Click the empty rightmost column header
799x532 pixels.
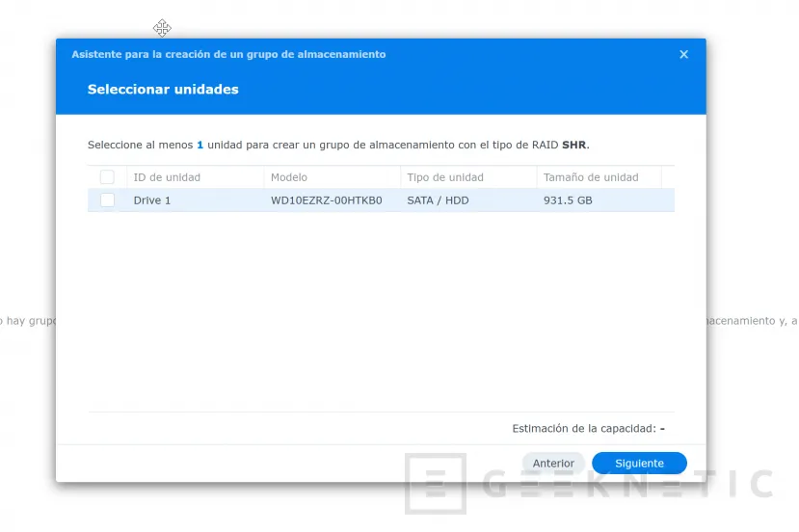[x=668, y=177]
